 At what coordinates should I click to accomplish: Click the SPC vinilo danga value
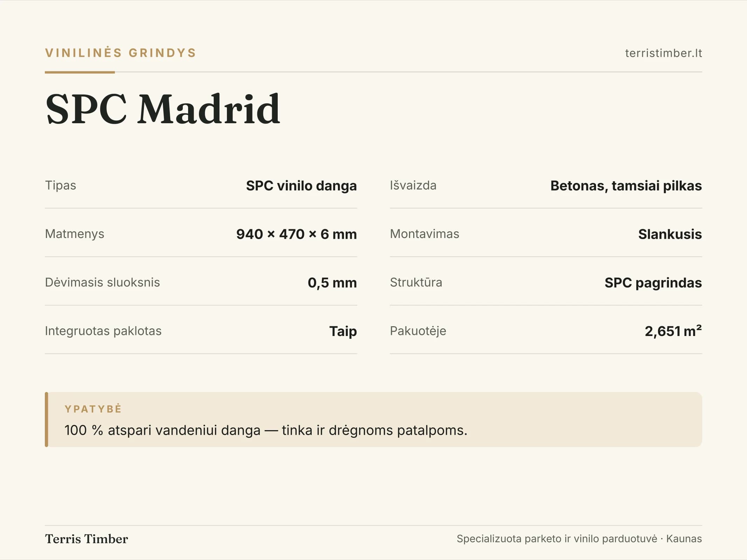click(301, 185)
